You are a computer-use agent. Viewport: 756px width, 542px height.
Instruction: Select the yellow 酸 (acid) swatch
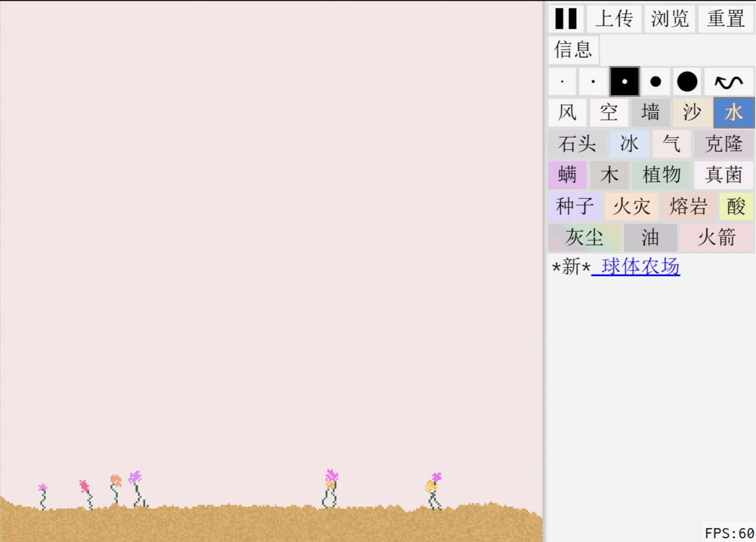click(736, 207)
